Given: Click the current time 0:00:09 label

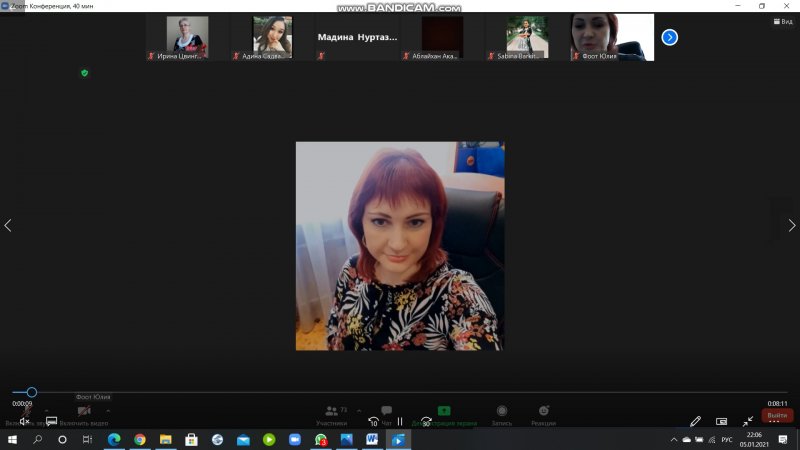Looking at the screenshot, I should click(22, 404).
